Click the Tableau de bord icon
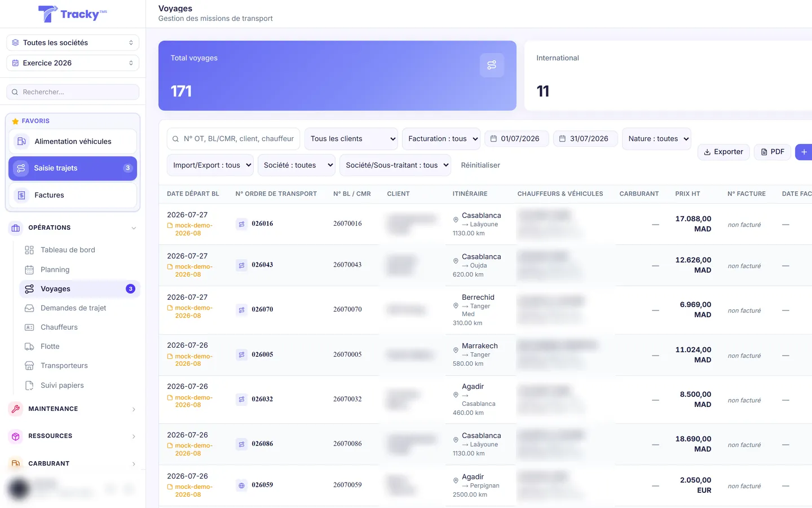This screenshot has height=508, width=812. pyautogui.click(x=29, y=250)
